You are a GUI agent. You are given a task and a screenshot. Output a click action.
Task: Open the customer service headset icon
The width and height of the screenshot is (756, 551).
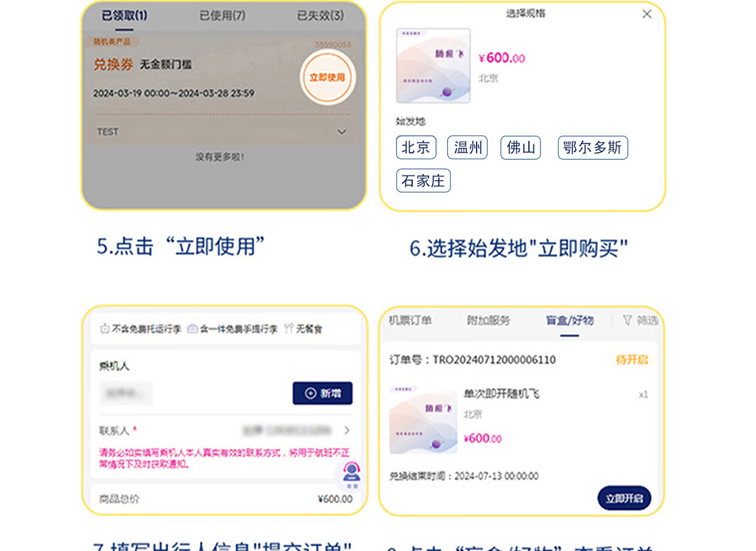pos(351,474)
